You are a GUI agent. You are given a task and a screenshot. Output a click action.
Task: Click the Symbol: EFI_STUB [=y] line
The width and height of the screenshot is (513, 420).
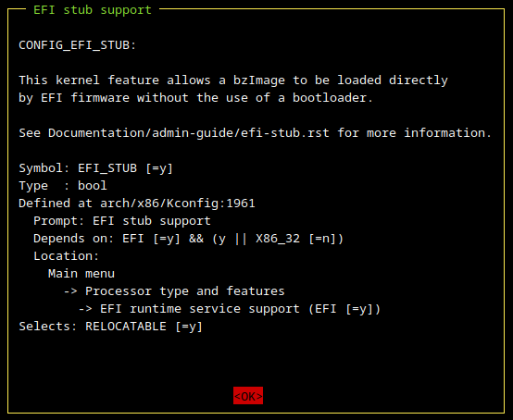tap(95, 168)
